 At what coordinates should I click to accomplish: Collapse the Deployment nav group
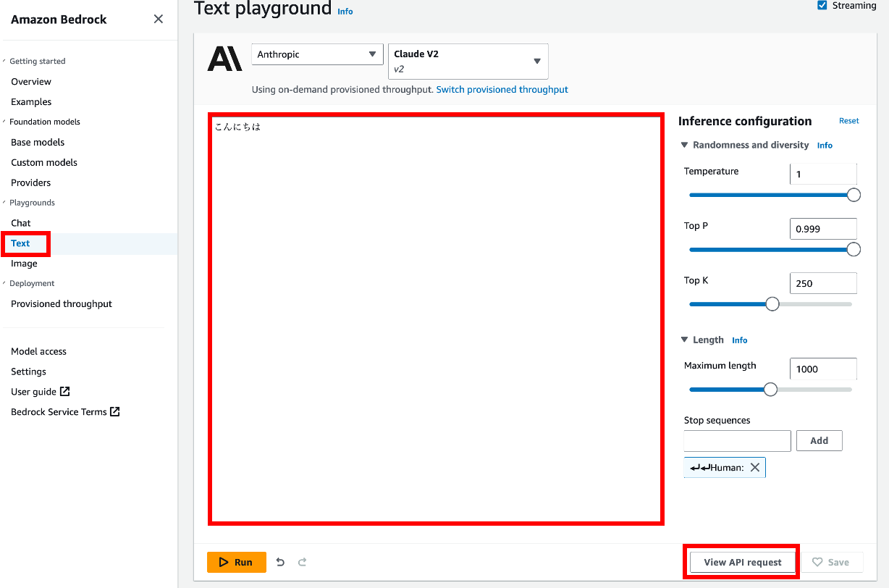pyautogui.click(x=4, y=283)
